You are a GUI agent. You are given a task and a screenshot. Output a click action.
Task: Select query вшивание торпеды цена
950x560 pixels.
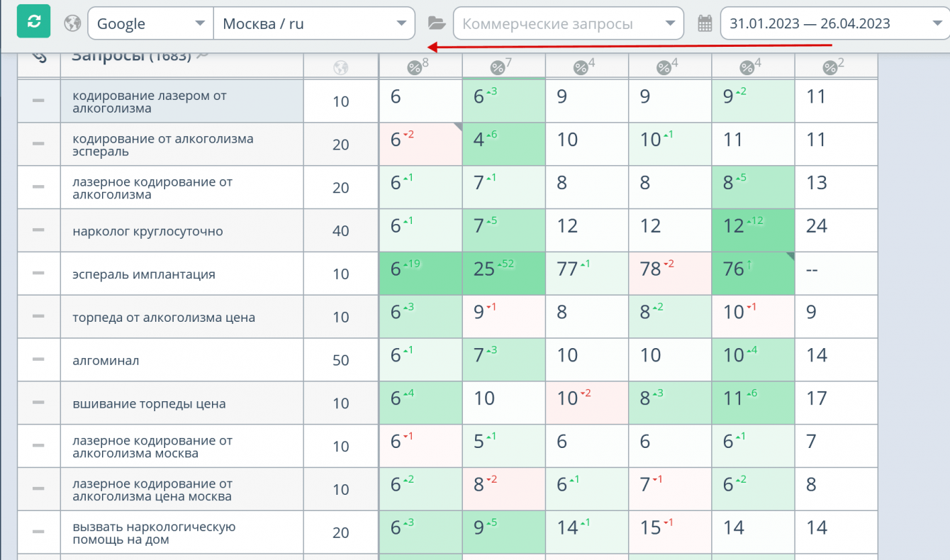coord(149,404)
